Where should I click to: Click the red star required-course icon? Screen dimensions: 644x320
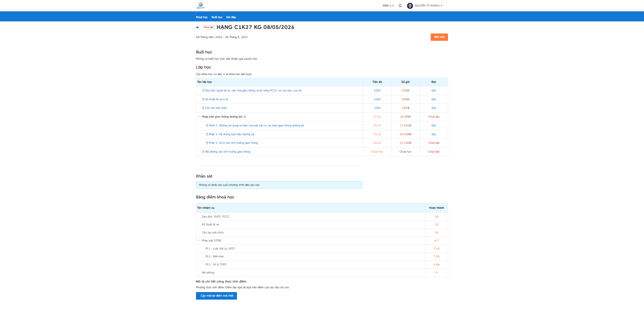tap(224, 74)
